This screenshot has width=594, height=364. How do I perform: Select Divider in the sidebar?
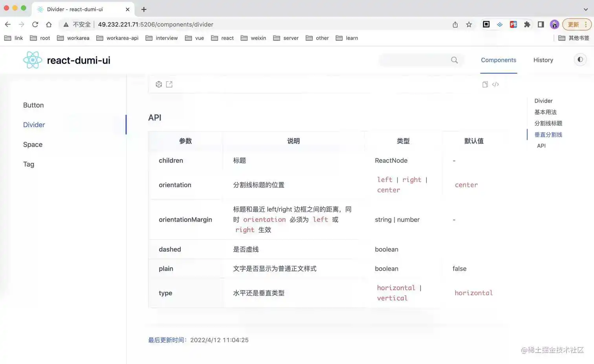(x=34, y=125)
